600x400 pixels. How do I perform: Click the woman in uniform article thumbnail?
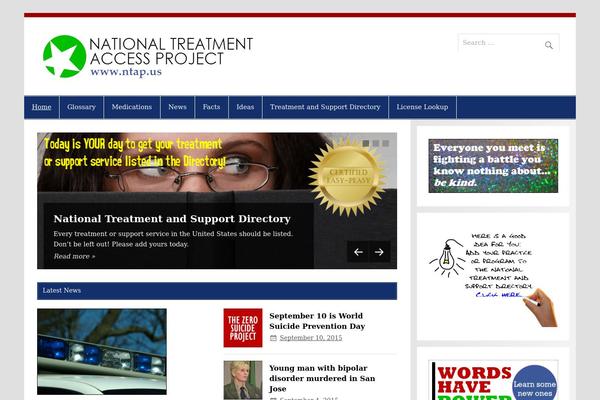coord(243,380)
